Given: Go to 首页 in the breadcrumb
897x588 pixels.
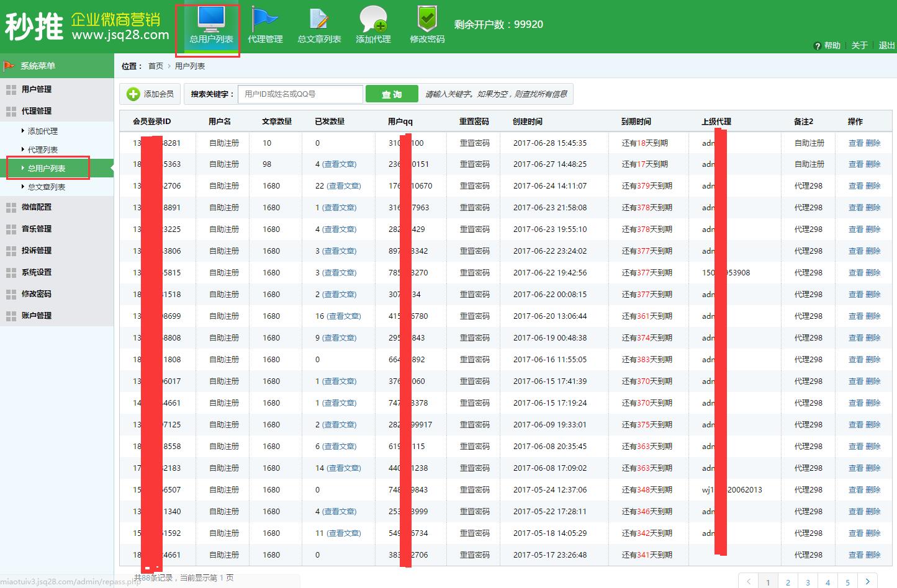Looking at the screenshot, I should pos(156,66).
